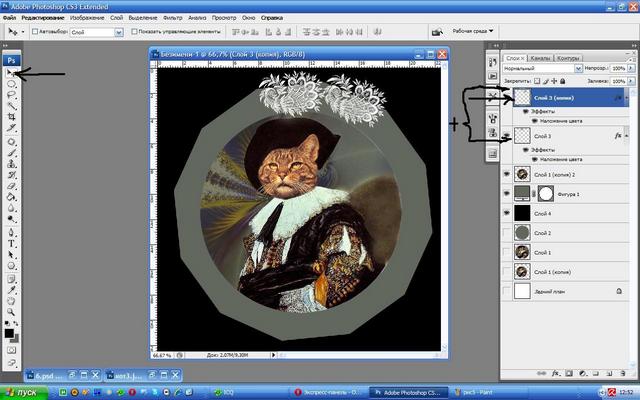
Task: Select the Horizontal Type tool
Action: click(11, 243)
